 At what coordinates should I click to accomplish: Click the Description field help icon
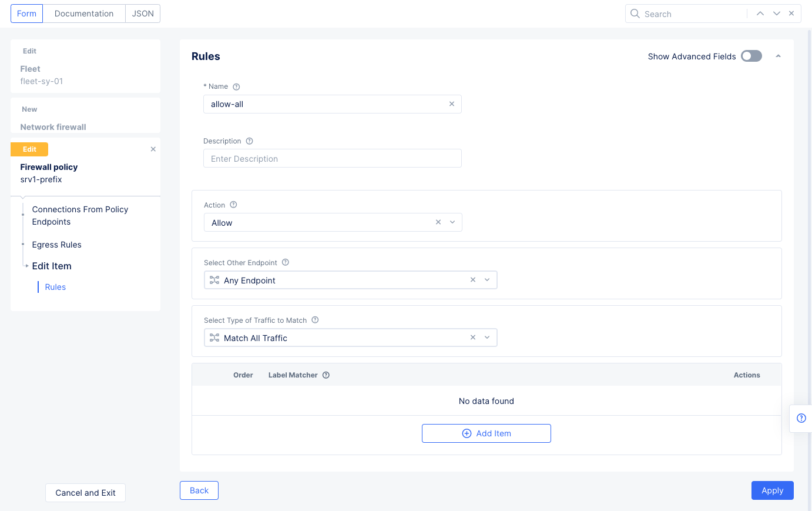(x=249, y=141)
